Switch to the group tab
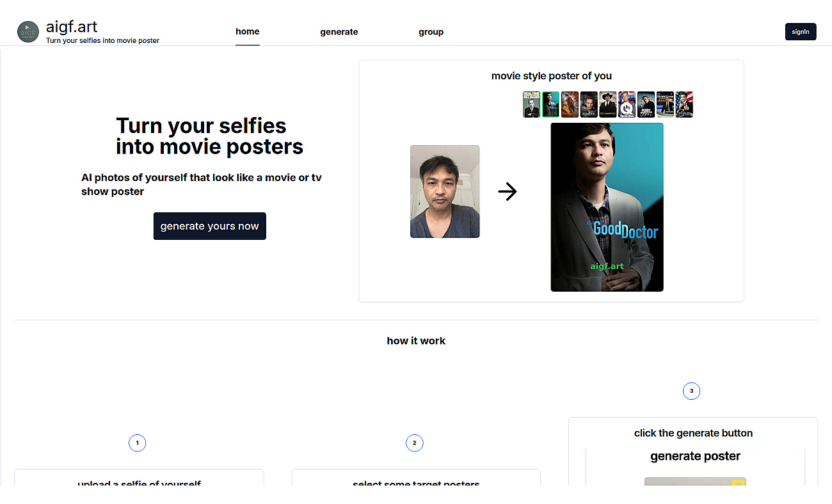 click(431, 32)
